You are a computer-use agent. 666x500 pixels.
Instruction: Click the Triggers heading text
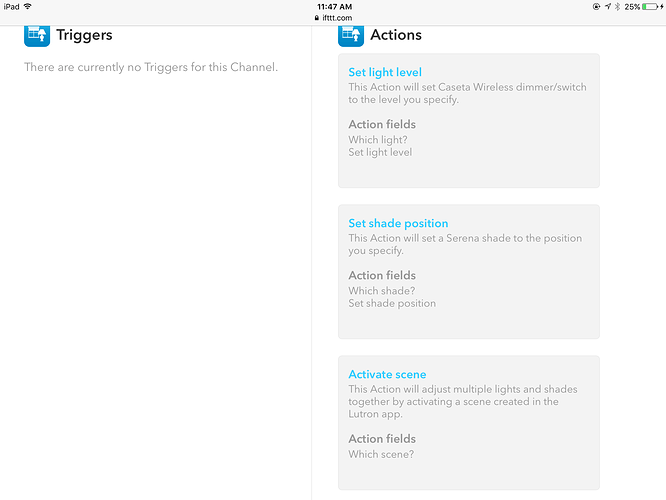(84, 35)
